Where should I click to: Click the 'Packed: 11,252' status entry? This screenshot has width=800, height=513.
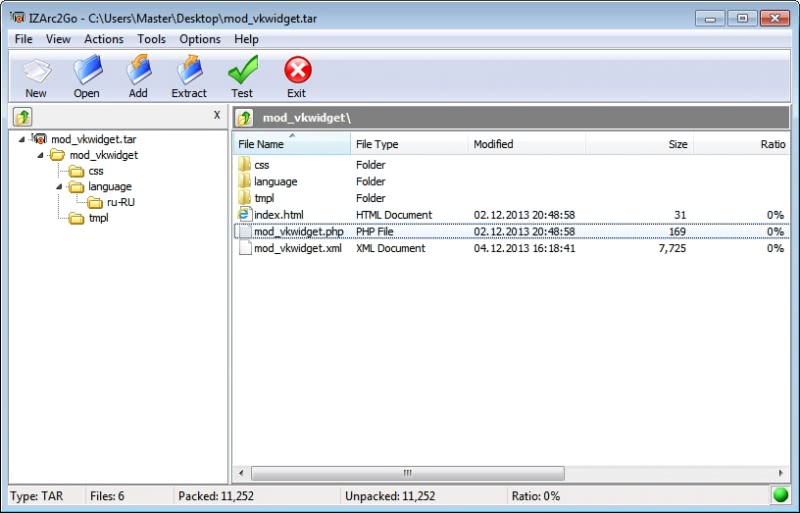click(x=216, y=496)
